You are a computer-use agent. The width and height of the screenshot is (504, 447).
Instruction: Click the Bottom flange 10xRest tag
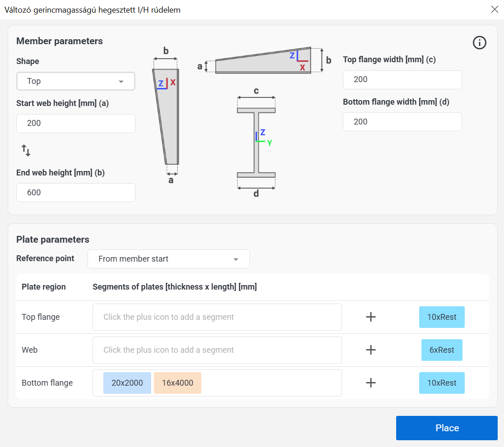[x=442, y=383]
